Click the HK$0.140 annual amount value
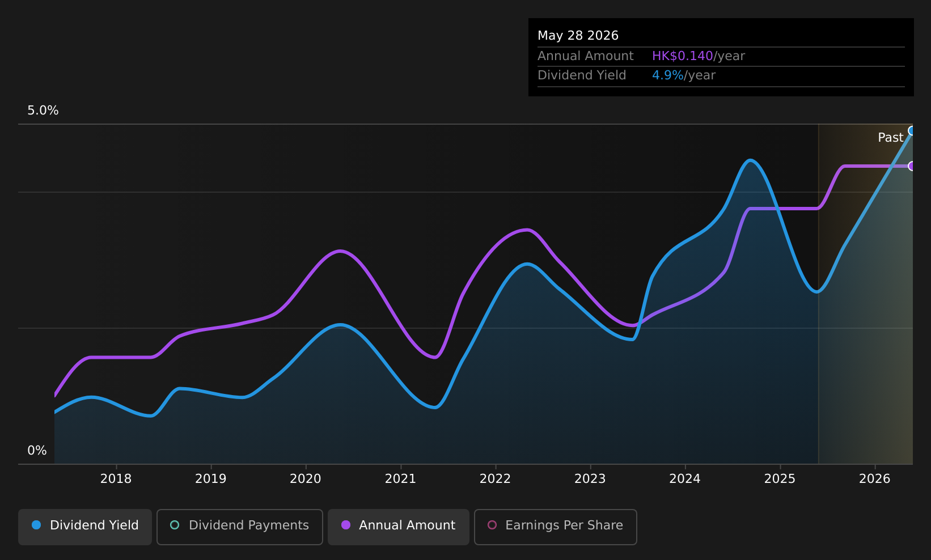931x560 pixels. (683, 56)
